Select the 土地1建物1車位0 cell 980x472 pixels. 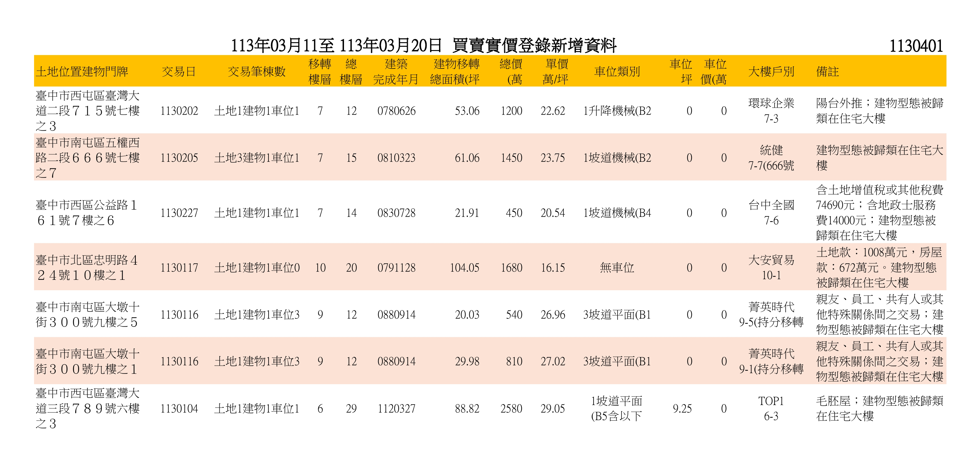coord(257,268)
